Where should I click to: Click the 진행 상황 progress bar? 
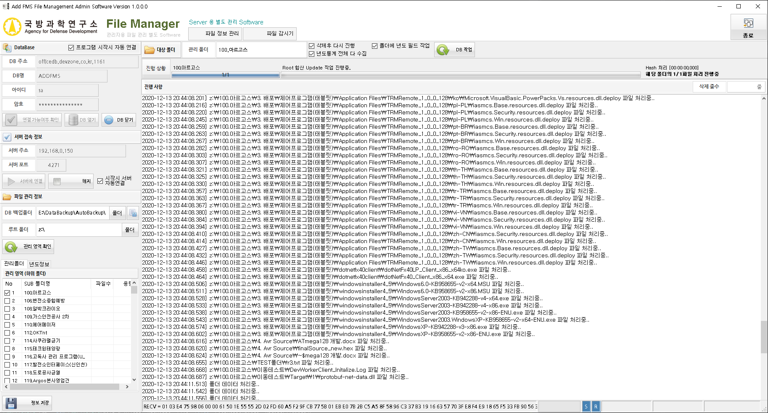pyautogui.click(x=225, y=75)
